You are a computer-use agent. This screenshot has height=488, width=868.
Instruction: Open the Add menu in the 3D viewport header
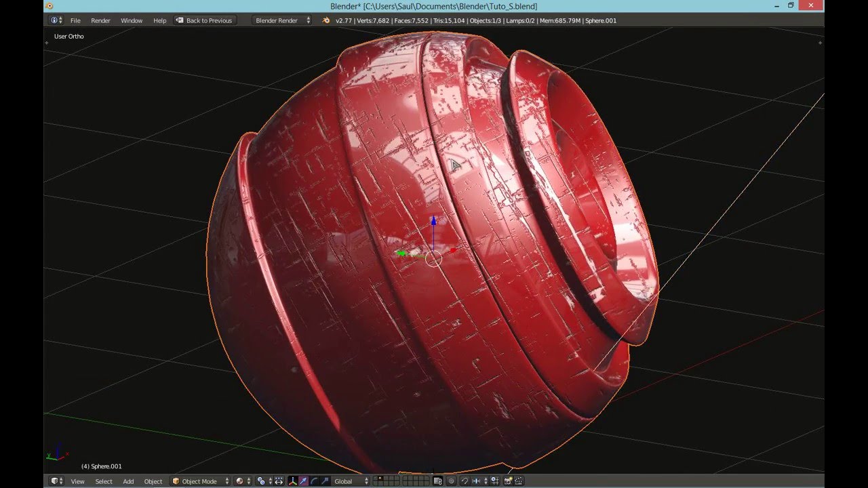tap(128, 481)
